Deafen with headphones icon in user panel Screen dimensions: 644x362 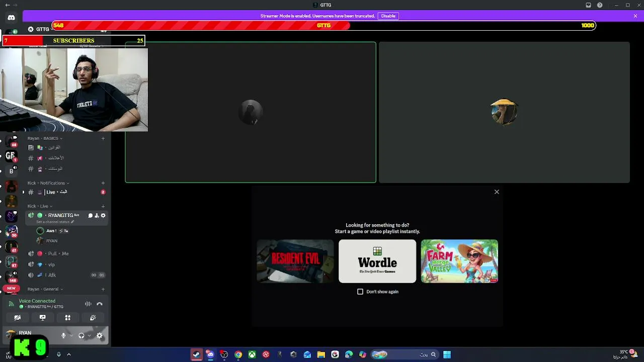(81, 335)
